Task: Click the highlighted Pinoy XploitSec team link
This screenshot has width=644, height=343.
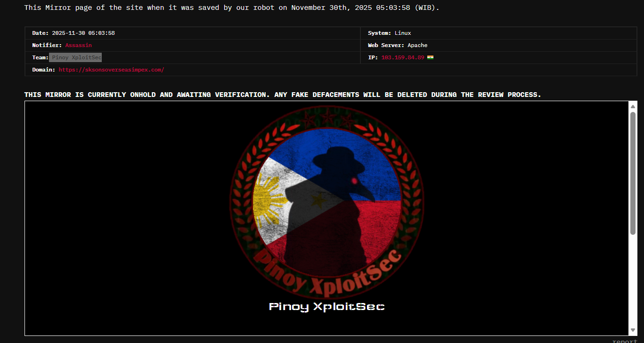Action: coord(75,57)
